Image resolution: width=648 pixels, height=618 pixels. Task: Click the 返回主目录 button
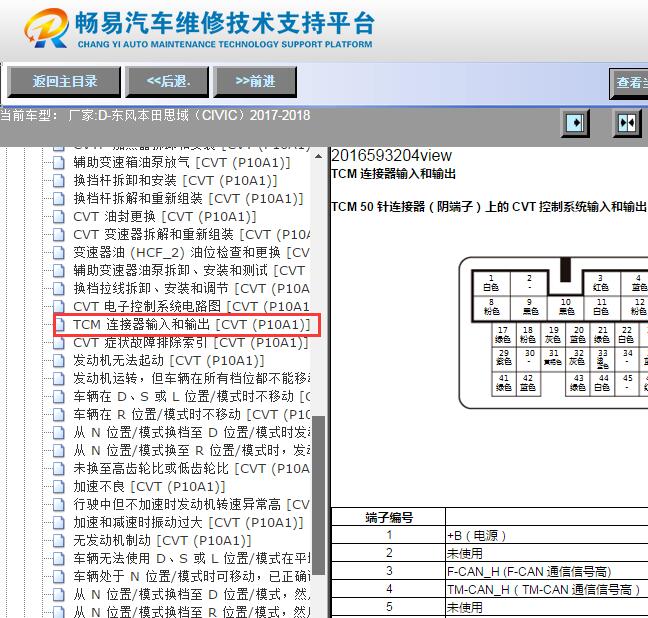tap(64, 81)
